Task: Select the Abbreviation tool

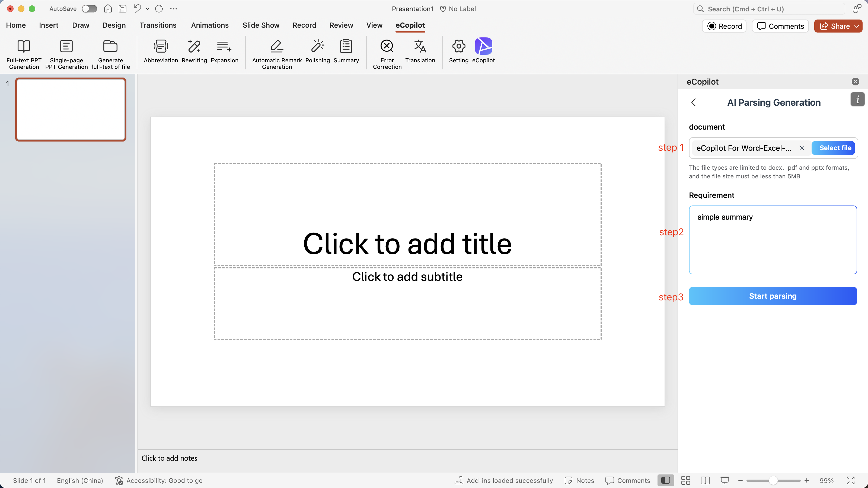Action: pyautogui.click(x=161, y=46)
